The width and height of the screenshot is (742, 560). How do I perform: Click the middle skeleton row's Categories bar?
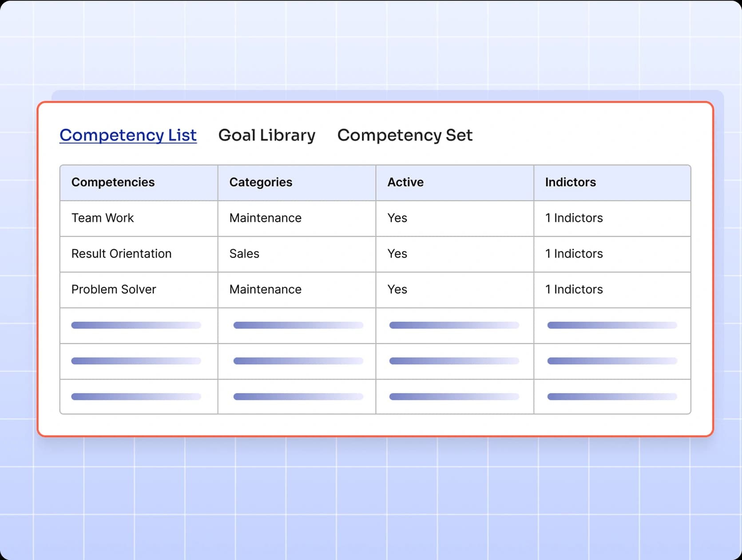pos(298,361)
